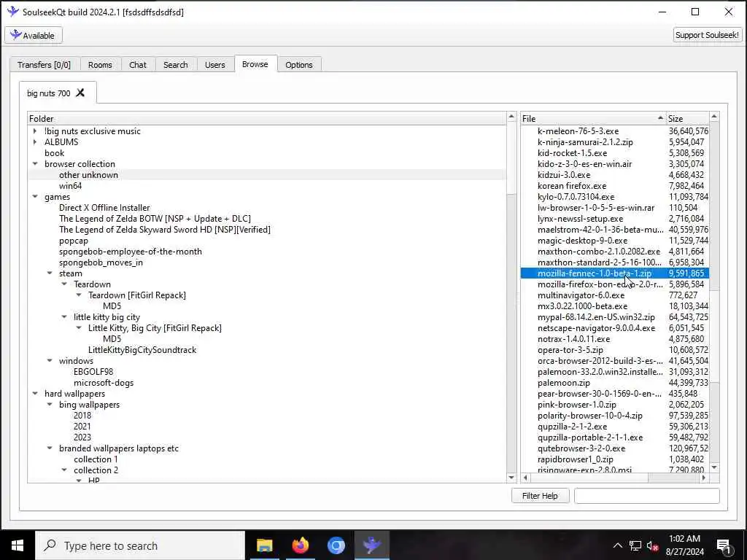Select file palemoon.zip
Viewport: 747px width, 560px height.
[564, 383]
